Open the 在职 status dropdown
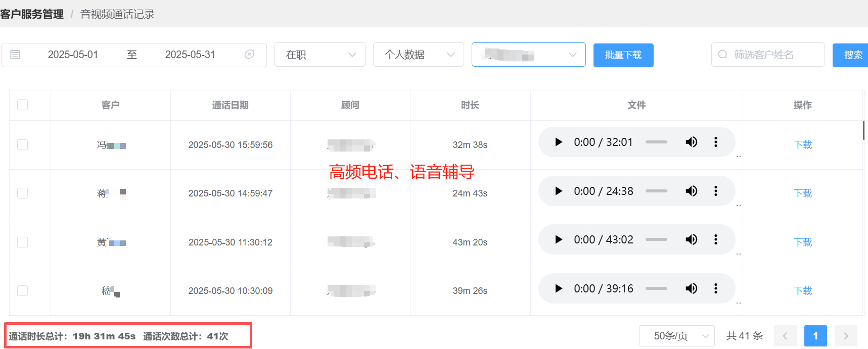 (319, 55)
